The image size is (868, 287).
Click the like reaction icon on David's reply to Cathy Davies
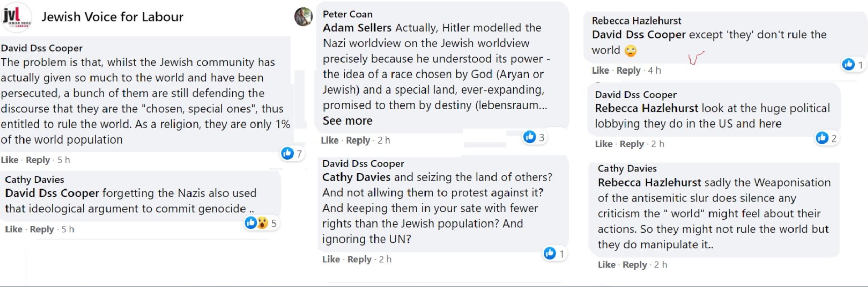pyautogui.click(x=550, y=253)
